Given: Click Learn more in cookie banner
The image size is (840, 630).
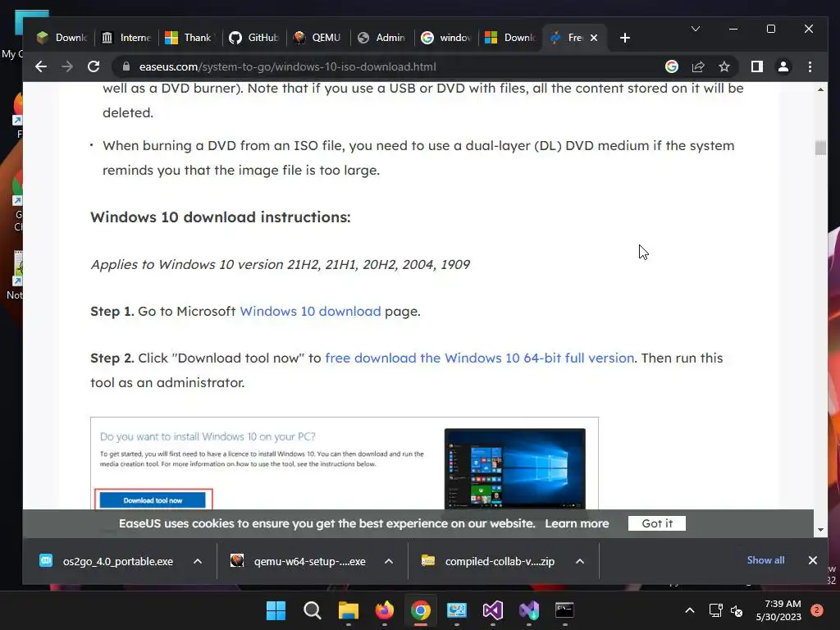Looking at the screenshot, I should pyautogui.click(x=577, y=523).
